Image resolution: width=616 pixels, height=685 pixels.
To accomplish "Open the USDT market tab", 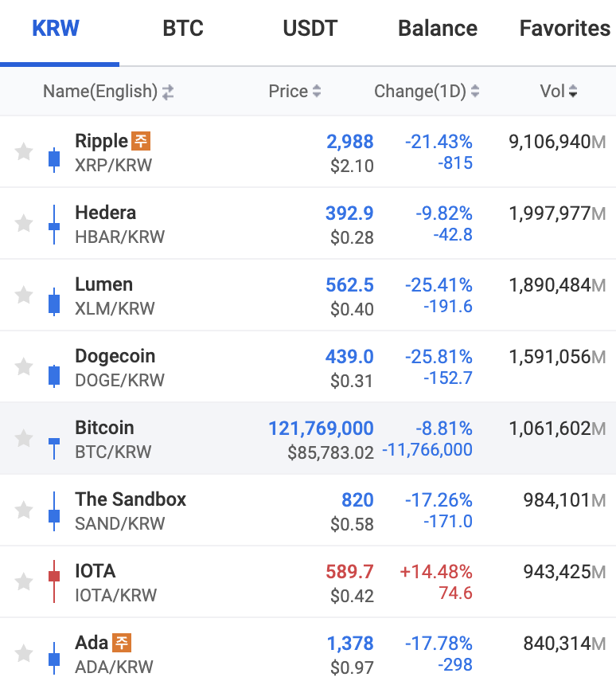I will [x=310, y=29].
